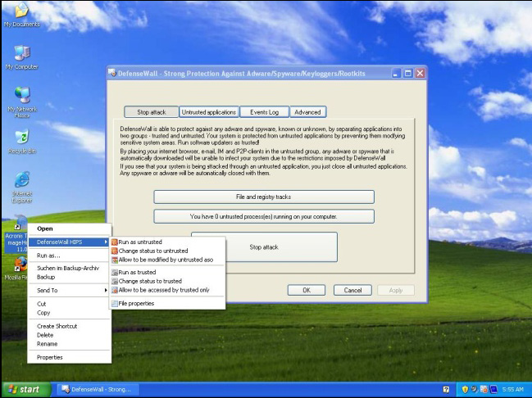Choose Change status to untrusted
The width and height of the screenshot is (532, 398).
[x=167, y=251]
